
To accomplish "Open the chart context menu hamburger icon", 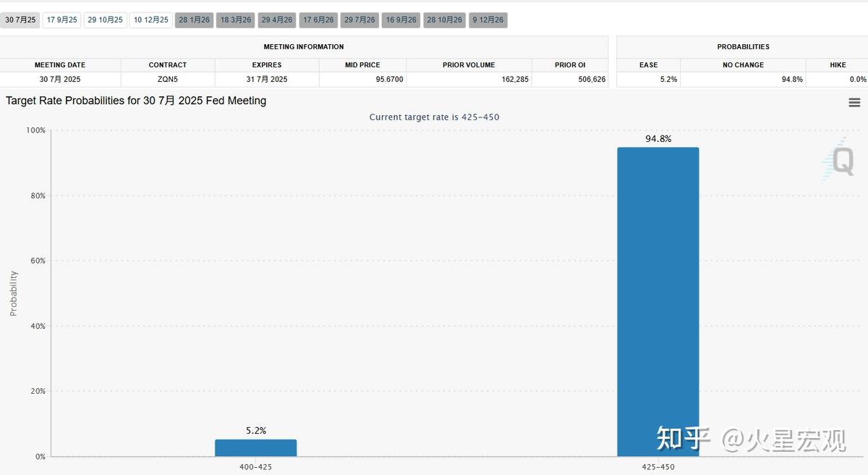I will pyautogui.click(x=854, y=103).
